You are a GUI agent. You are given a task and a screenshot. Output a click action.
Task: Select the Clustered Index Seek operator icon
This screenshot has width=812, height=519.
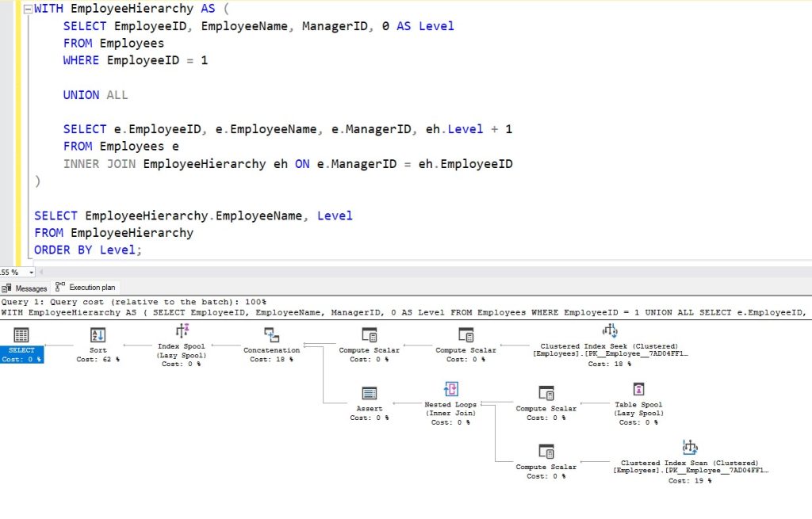609,330
